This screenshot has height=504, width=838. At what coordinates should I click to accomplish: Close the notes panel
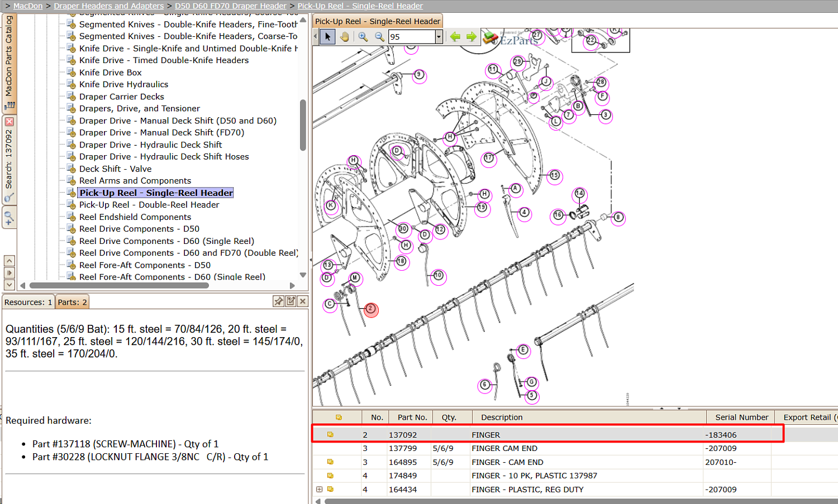click(303, 301)
